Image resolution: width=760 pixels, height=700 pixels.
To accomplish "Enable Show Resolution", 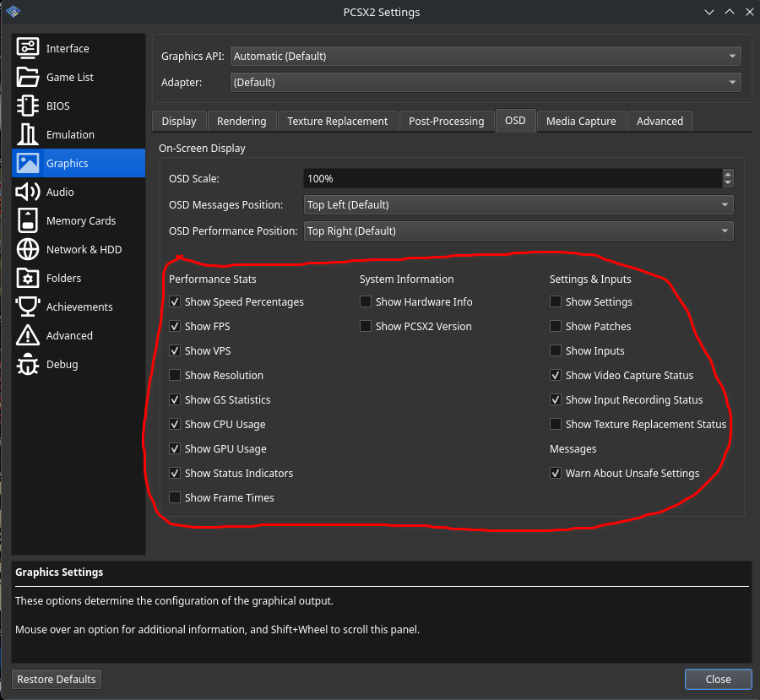I will click(175, 375).
